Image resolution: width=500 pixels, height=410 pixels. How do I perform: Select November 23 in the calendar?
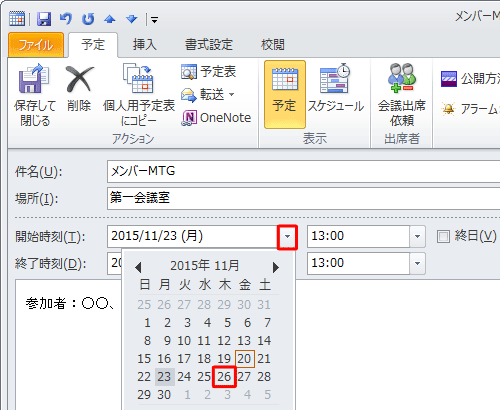pos(164,377)
